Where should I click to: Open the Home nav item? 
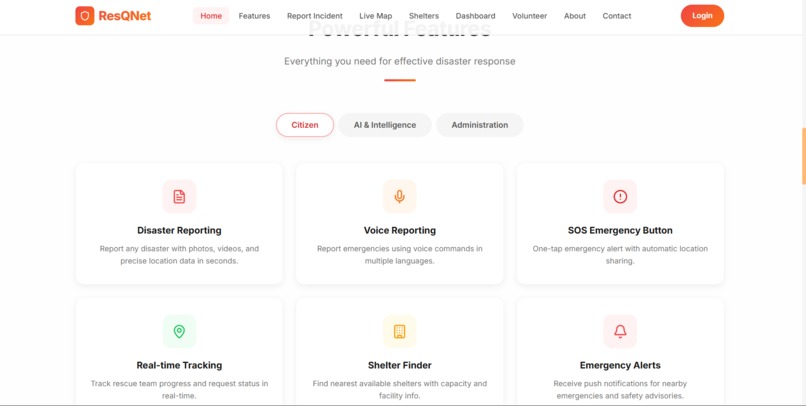pyautogui.click(x=211, y=16)
